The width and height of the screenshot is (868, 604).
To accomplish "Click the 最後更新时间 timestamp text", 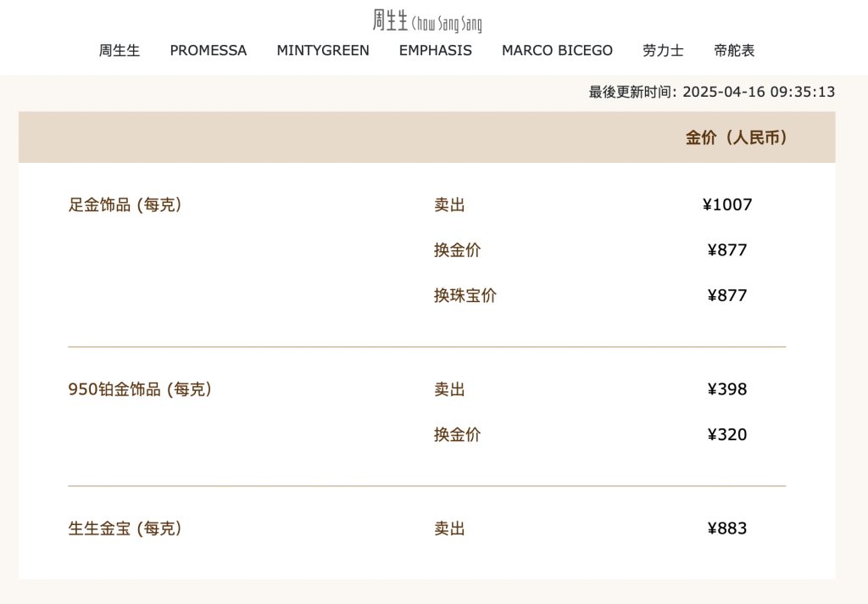I will click(x=712, y=92).
